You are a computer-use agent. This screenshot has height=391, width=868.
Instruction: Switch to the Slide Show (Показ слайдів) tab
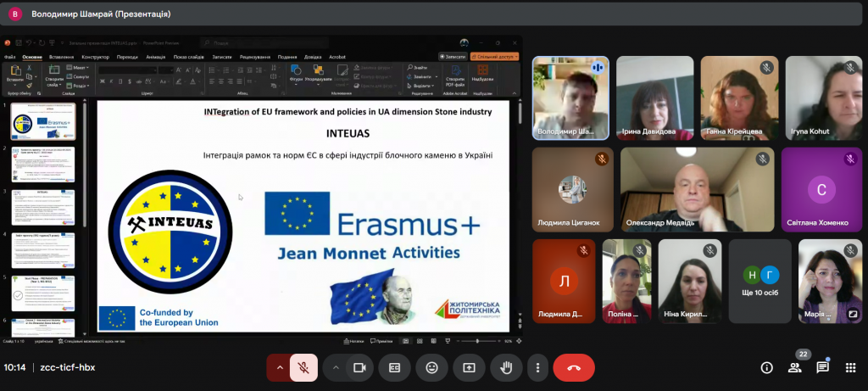click(189, 57)
